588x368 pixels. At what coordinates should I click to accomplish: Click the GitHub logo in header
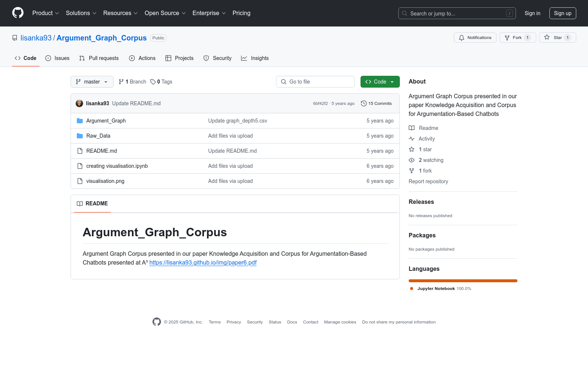tap(18, 13)
